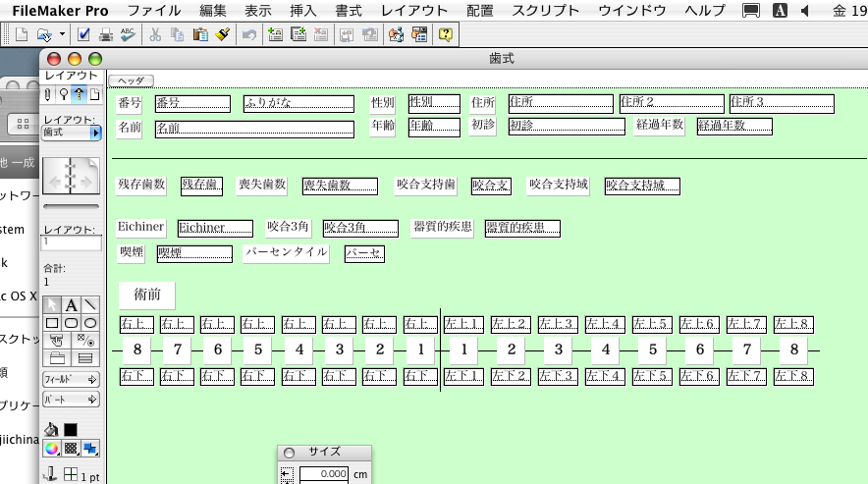Open the dropdown arrow beside the Open icon

[62, 34]
